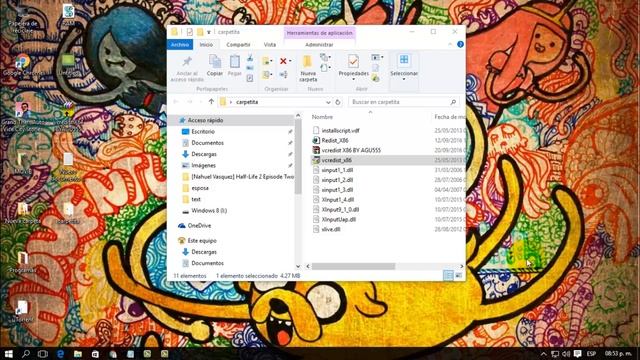
Task: Open volume control in system tray
Action: point(566,353)
